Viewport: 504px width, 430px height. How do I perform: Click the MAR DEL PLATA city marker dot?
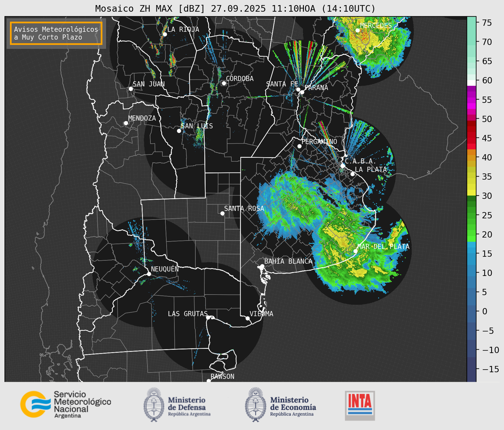pyautogui.click(x=356, y=251)
